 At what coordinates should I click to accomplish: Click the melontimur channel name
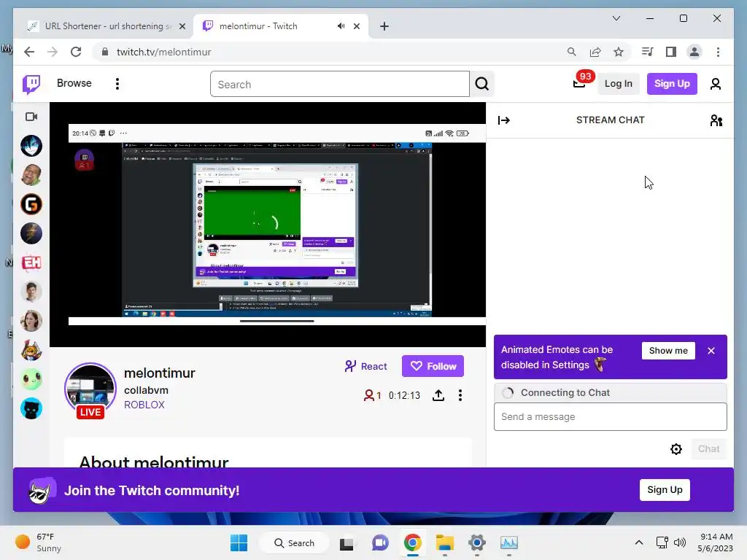pos(160,373)
